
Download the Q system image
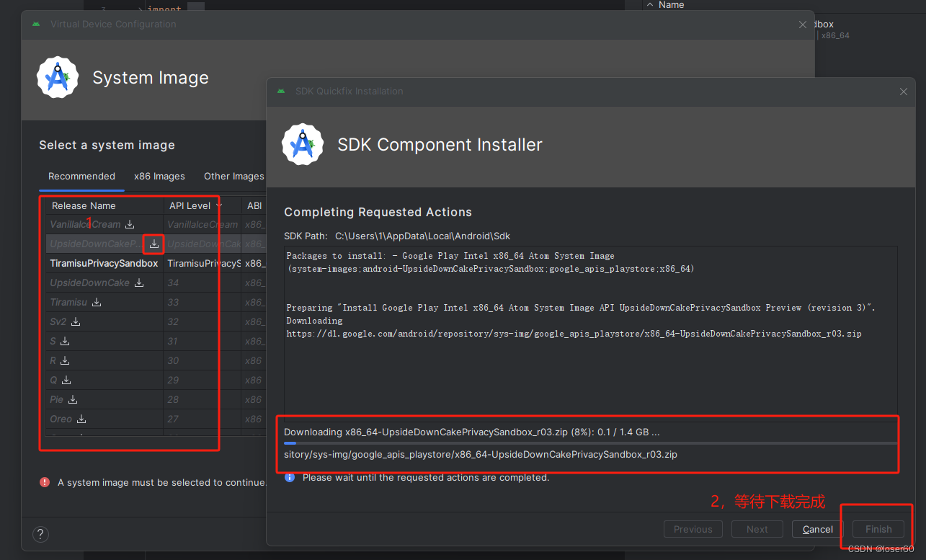coord(66,381)
